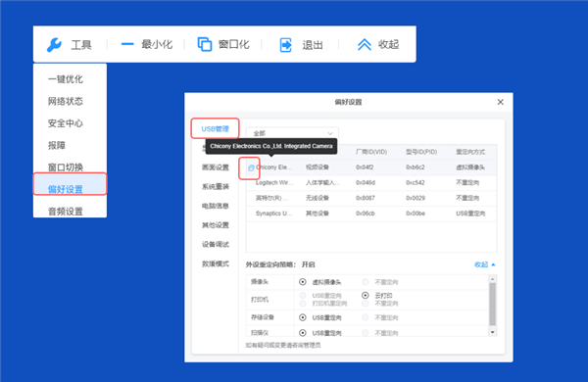Select 虚拟摄像头 radio for 摄像头
The image size is (588, 382).
pos(303,281)
